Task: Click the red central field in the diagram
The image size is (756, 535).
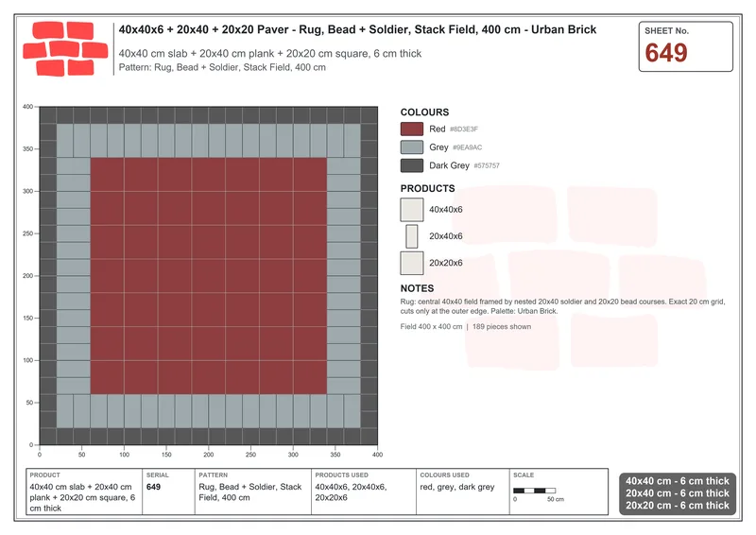Action: 208,276
